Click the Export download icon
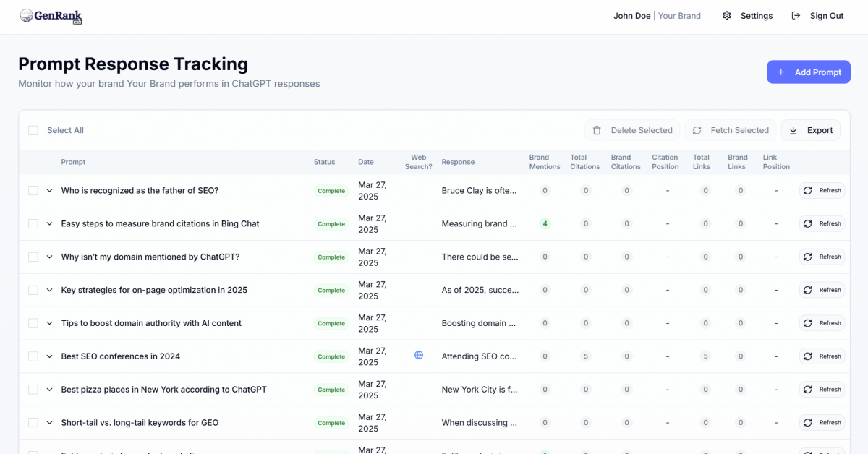 click(x=793, y=130)
